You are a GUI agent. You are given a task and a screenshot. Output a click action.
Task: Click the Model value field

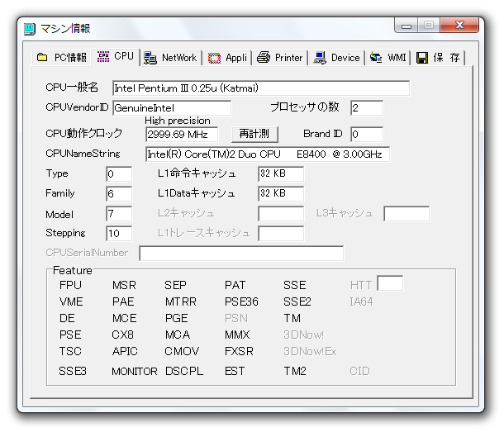point(119,214)
